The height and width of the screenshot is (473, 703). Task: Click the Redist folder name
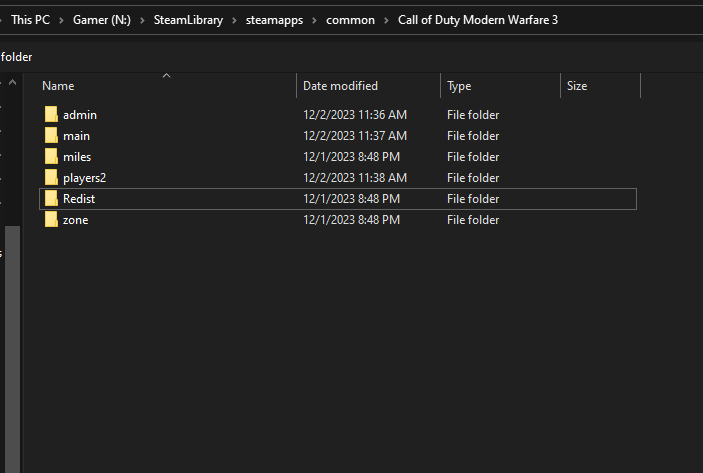(79, 199)
